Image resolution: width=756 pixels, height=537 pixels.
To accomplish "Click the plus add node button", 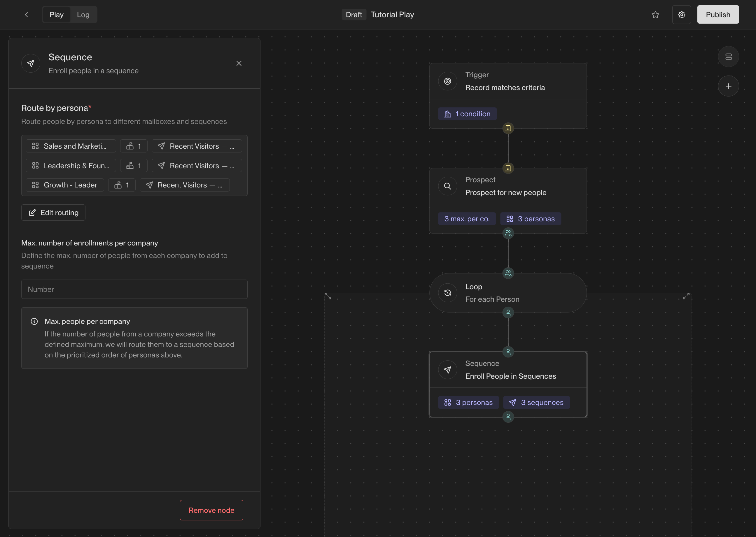I will point(728,86).
